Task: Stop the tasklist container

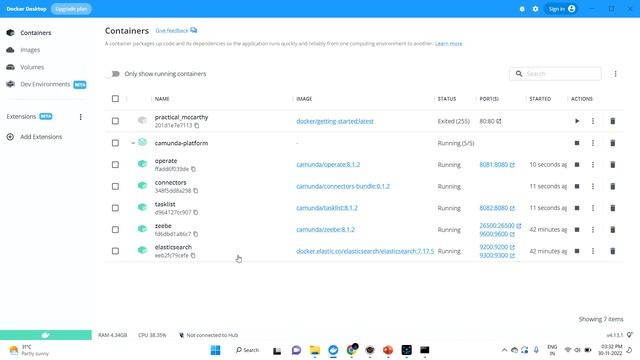Action: 577,208
